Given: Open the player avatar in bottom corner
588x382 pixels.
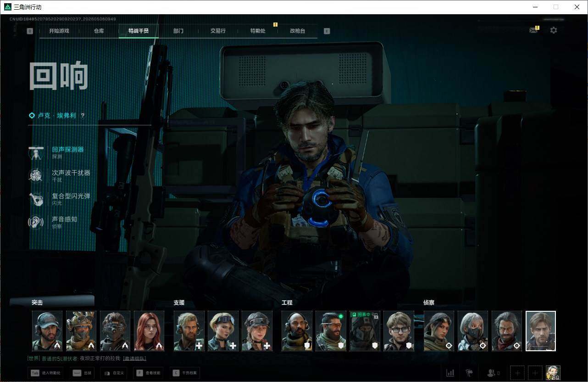Looking at the screenshot, I should [x=553, y=372].
